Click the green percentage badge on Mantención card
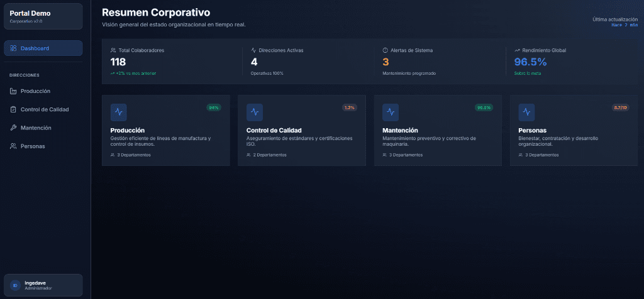This screenshot has height=299, width=644. click(x=484, y=107)
